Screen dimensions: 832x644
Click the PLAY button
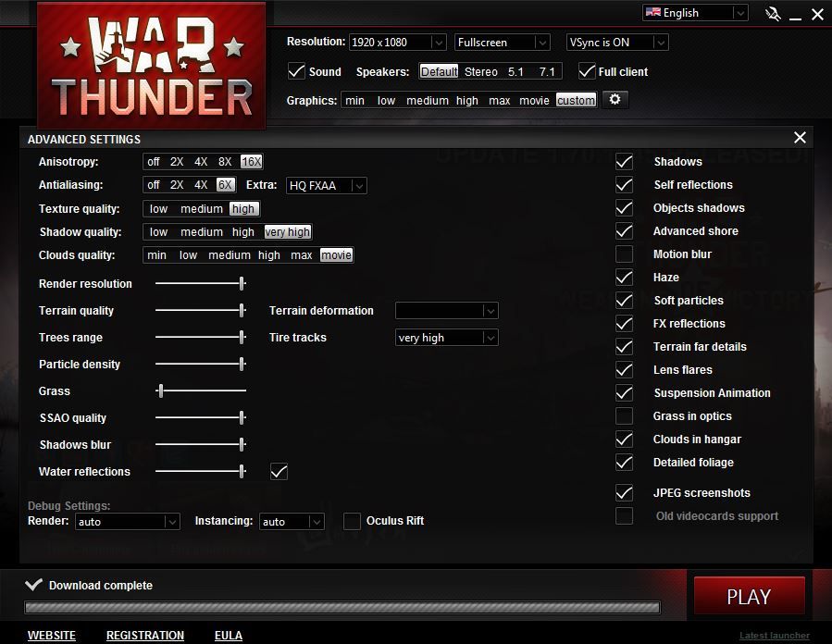(750, 596)
